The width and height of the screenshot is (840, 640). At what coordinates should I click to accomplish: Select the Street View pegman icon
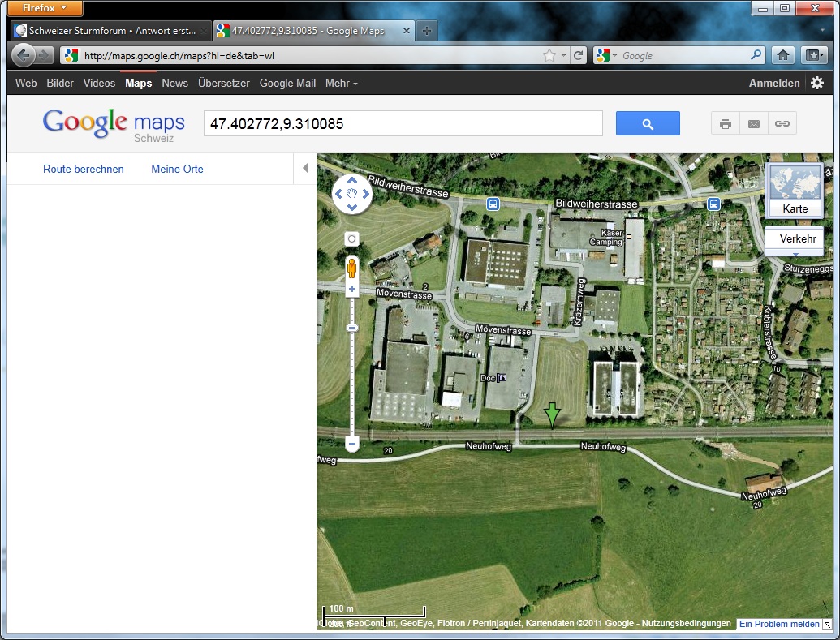point(351,267)
